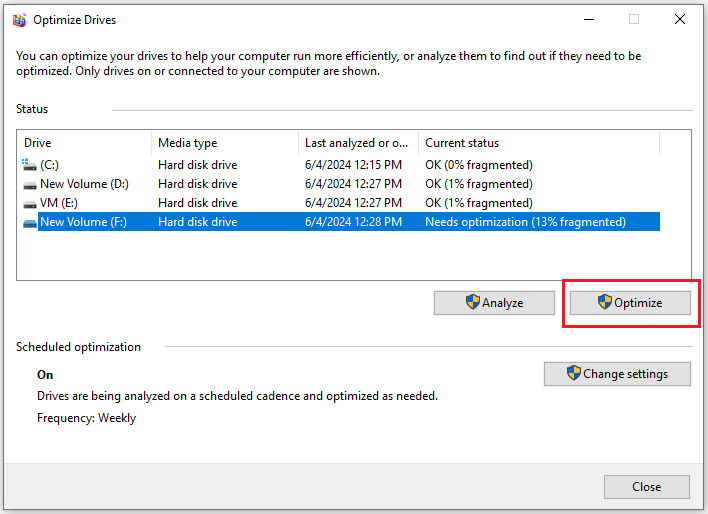Click the shield icon on Optimize button
This screenshot has width=708, height=514.
[605, 303]
